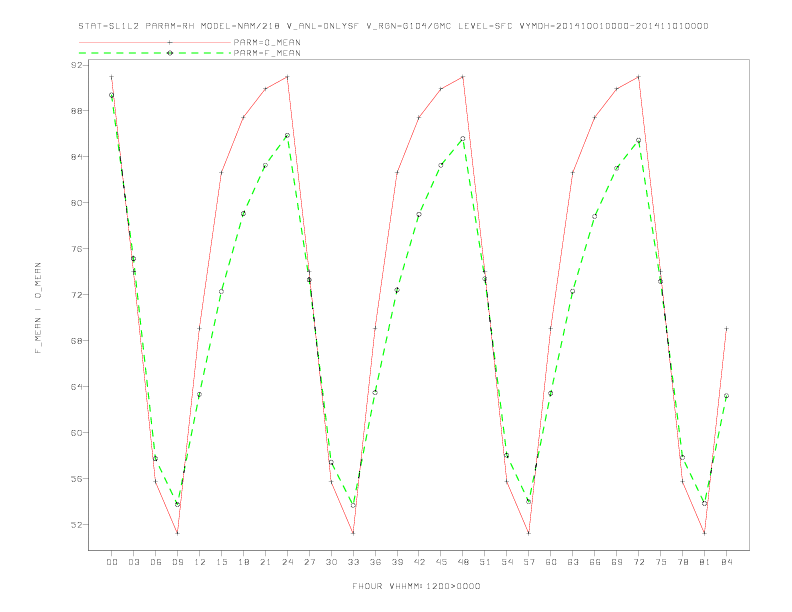Click x-axis forecast hour label 45

tap(441, 562)
